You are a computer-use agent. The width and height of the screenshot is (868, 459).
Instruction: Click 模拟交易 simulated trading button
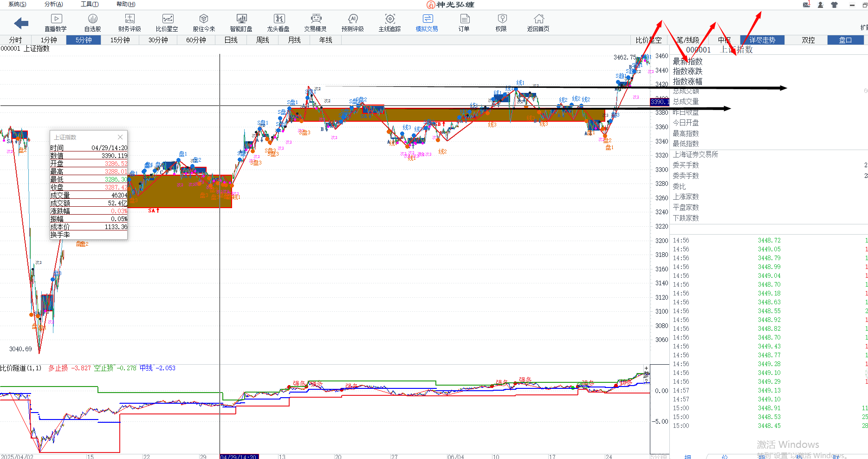coord(427,22)
